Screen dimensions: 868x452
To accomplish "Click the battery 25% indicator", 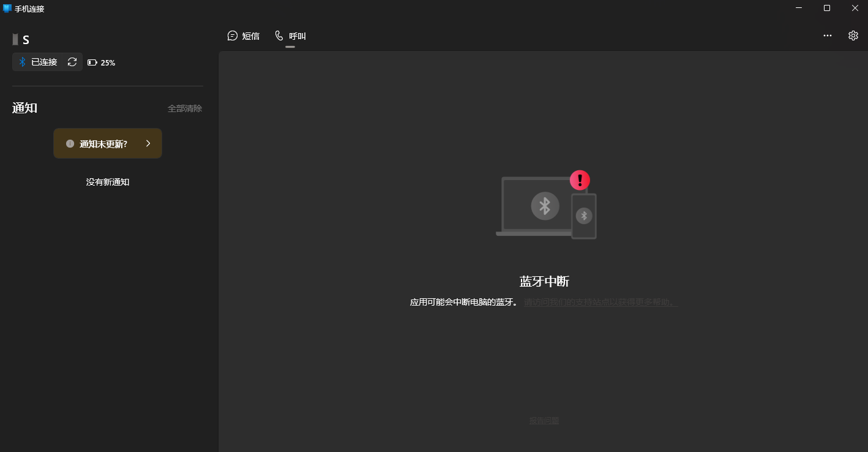I will click(102, 62).
